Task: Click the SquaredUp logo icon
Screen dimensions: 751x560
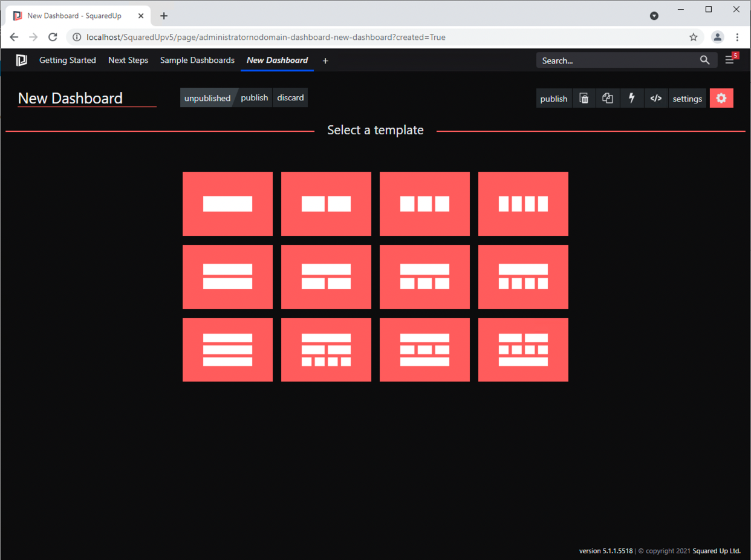Action: coord(22,60)
